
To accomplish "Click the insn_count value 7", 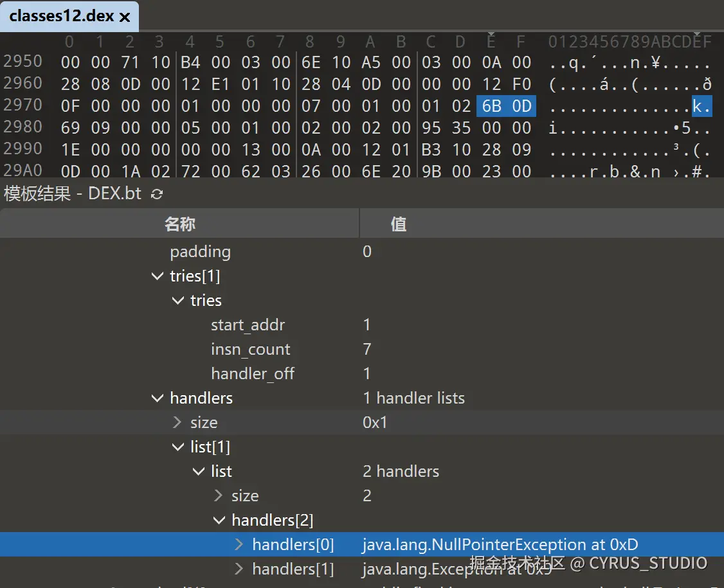I will [x=367, y=350].
